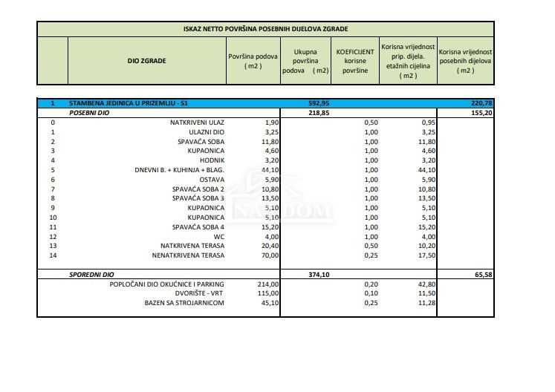Click coefficient 0,10 in DVORIŠTE - VRT row
The height and width of the screenshot is (392, 555).
(x=371, y=293)
